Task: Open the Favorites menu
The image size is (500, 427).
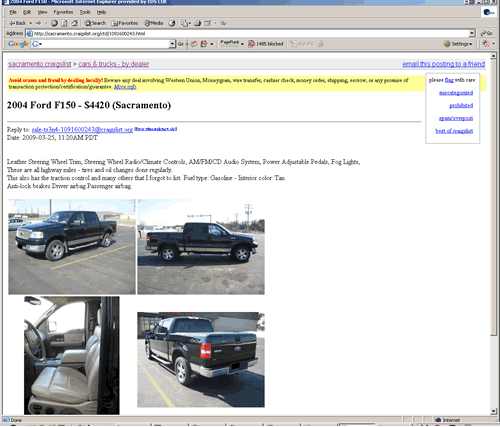Action: [63, 12]
